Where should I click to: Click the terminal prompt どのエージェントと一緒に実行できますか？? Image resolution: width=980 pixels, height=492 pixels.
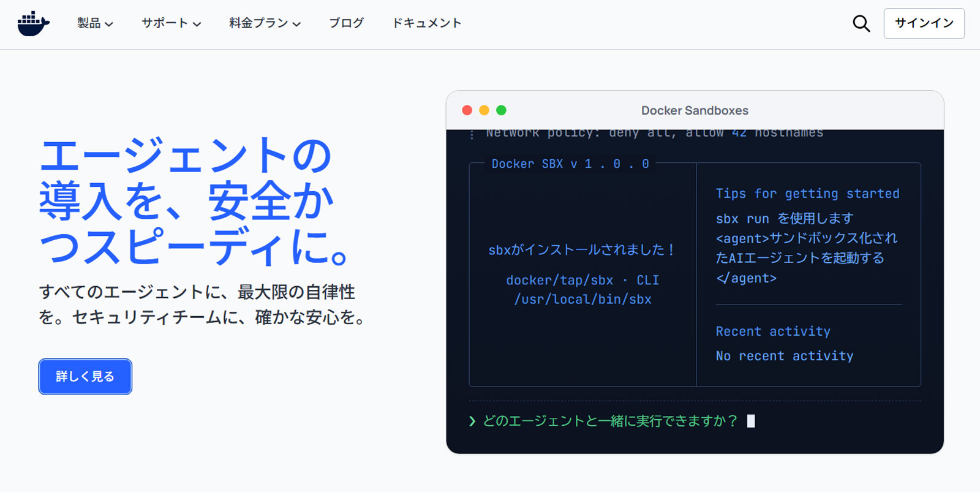pyautogui.click(x=611, y=421)
